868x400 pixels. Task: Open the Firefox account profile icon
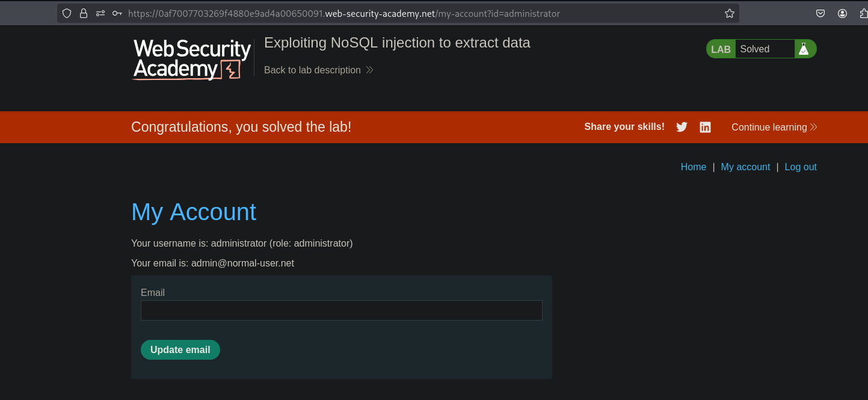pos(842,13)
